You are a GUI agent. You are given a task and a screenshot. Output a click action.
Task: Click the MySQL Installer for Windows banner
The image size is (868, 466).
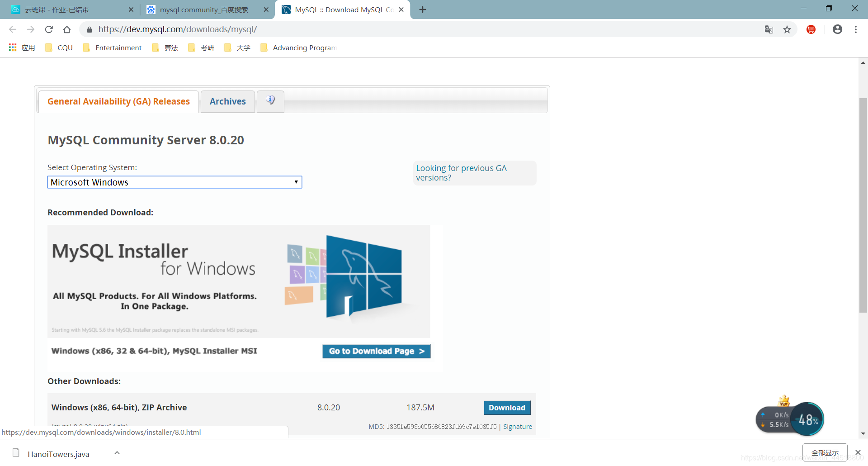(239, 281)
